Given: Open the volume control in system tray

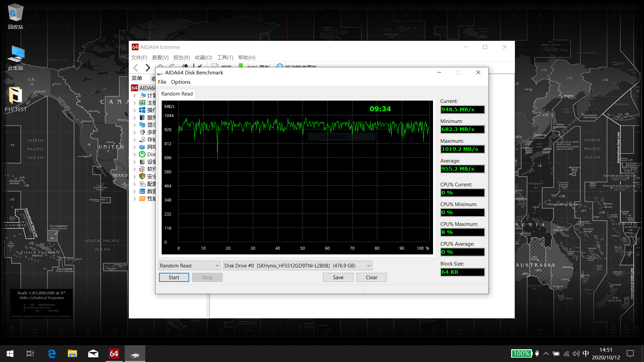Looking at the screenshot, I should click(576, 354).
